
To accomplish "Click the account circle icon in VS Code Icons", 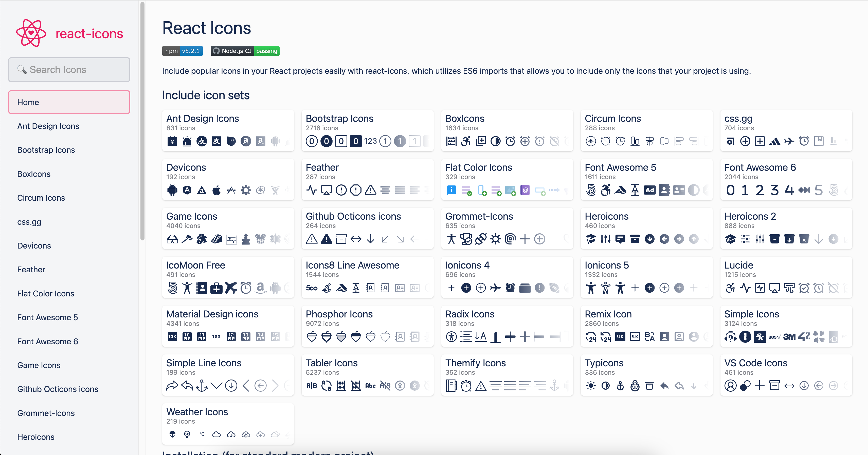I will point(730,386).
